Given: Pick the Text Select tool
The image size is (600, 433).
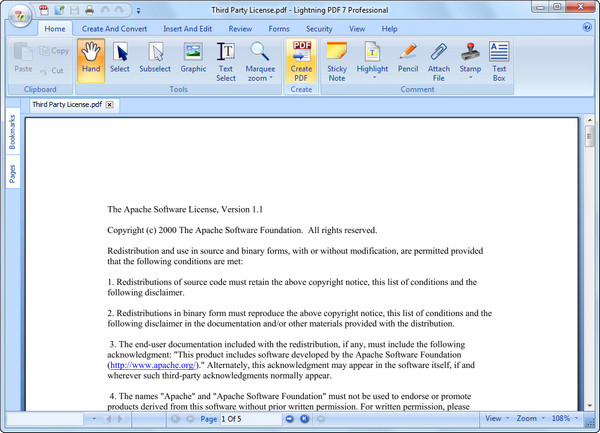Looking at the screenshot, I should click(226, 60).
